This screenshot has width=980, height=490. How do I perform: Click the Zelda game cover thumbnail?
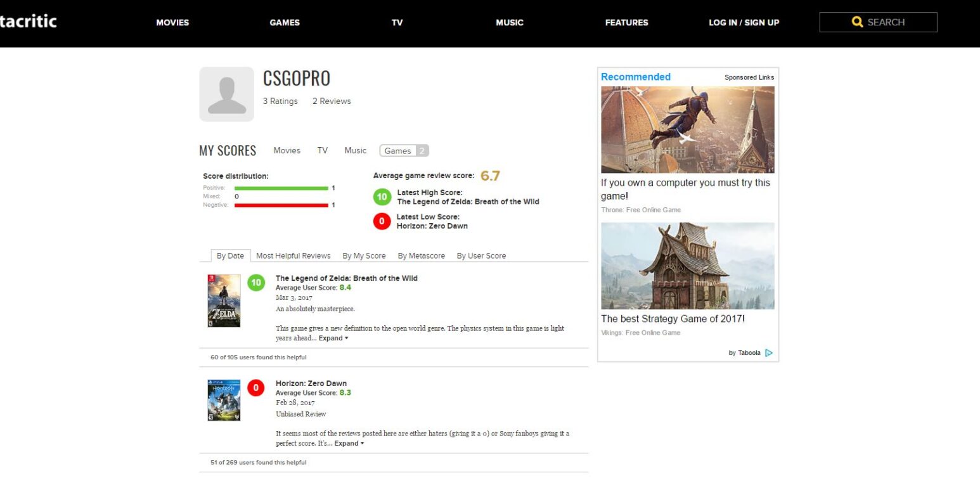click(x=224, y=300)
